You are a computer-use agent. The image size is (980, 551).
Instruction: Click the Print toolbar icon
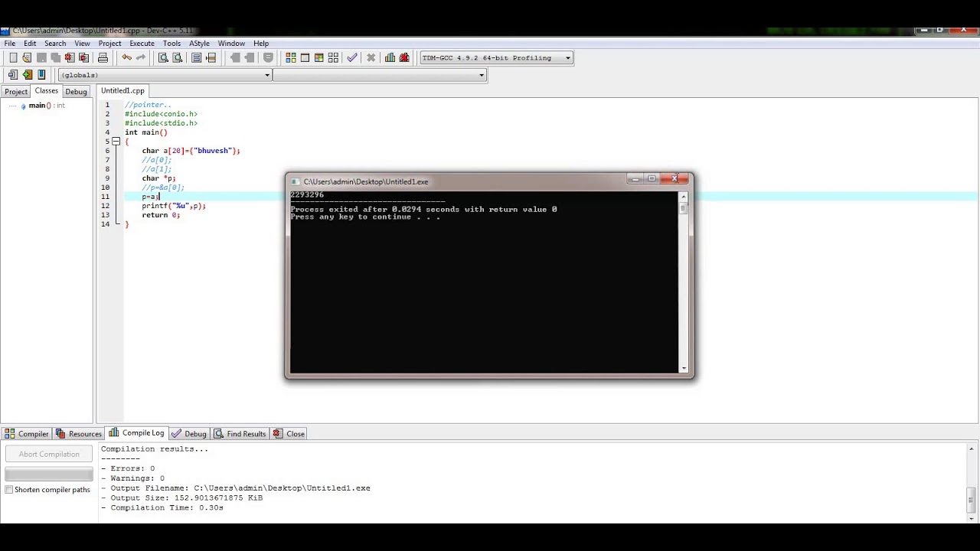point(103,57)
